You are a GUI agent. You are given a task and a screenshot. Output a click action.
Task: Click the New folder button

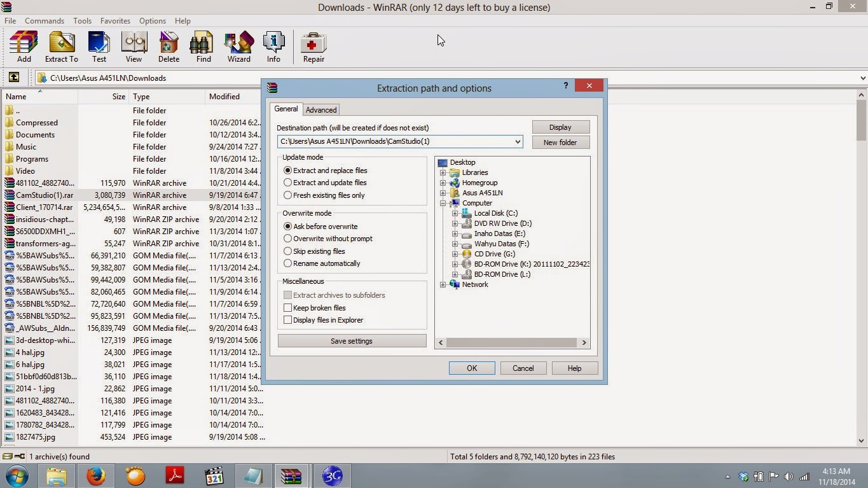(x=560, y=143)
